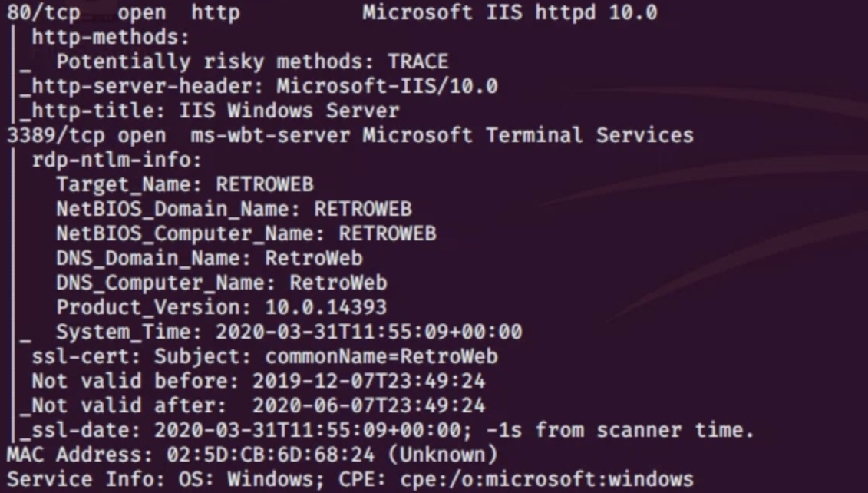Click the http-server-header value Microsoft-IIS/10.0
This screenshot has height=493, width=868.
(x=387, y=86)
